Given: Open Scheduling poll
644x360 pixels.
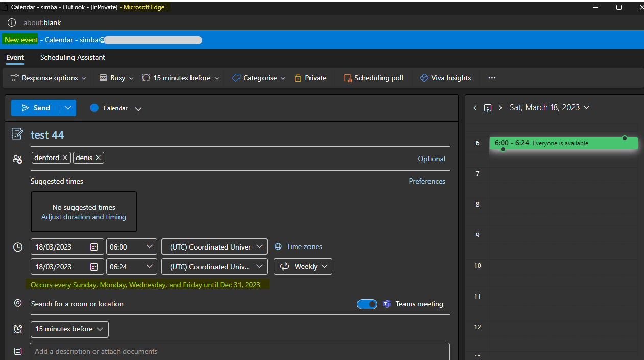Looking at the screenshot, I should pos(373,78).
